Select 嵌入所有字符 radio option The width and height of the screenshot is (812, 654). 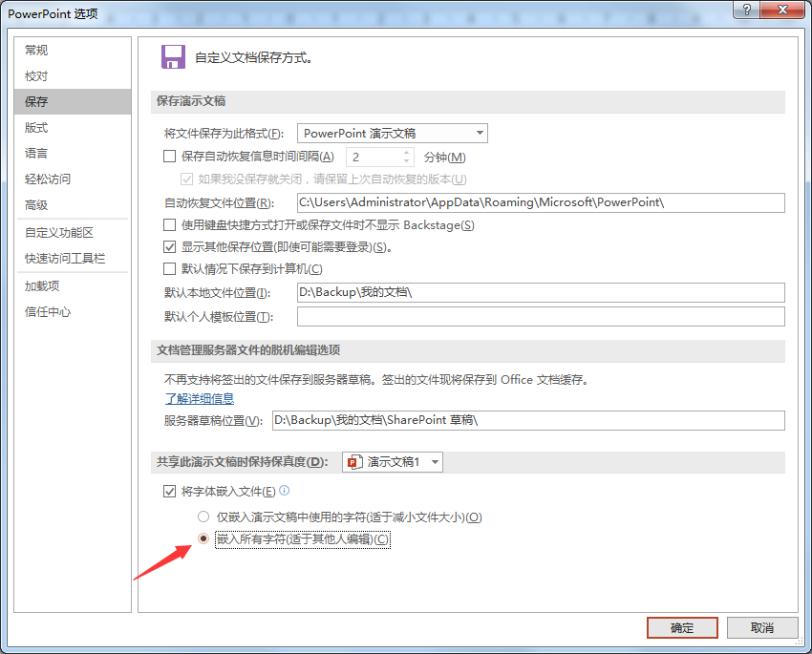[x=203, y=538]
